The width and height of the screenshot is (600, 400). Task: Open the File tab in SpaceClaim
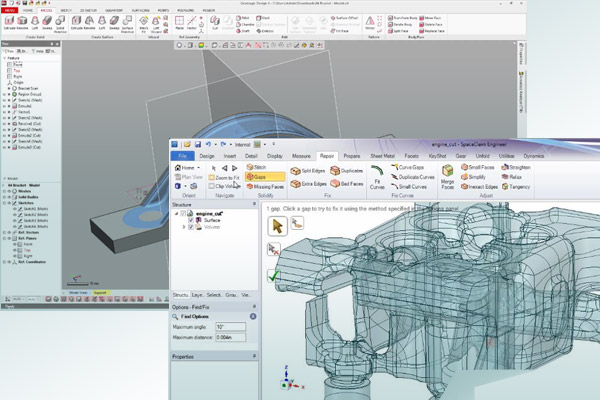pyautogui.click(x=183, y=156)
